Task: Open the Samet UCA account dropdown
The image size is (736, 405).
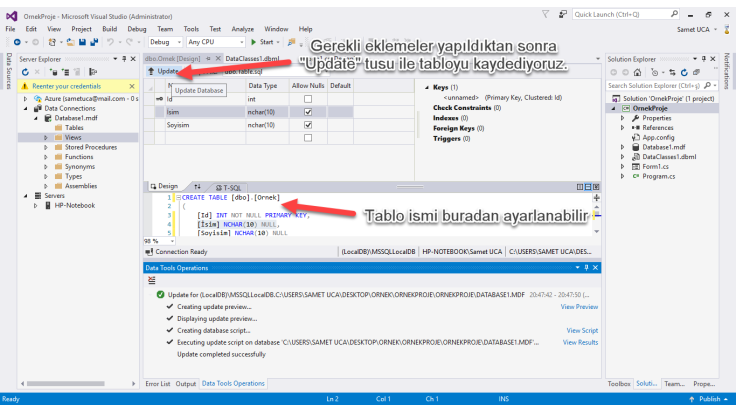Action: click(x=697, y=30)
